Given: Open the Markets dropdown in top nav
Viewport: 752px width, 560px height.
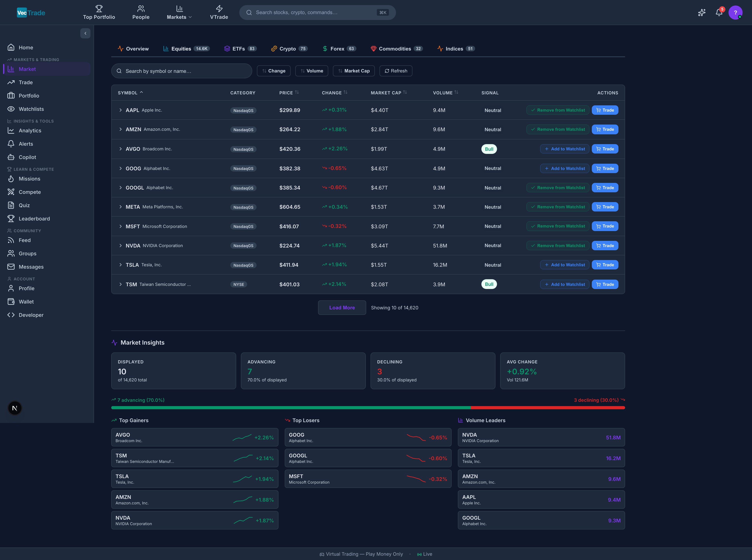Looking at the screenshot, I should tap(179, 13).
